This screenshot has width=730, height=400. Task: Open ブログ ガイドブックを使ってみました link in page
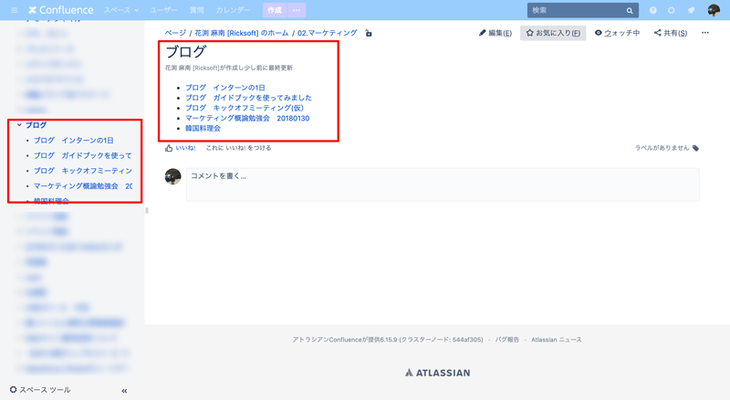249,98
